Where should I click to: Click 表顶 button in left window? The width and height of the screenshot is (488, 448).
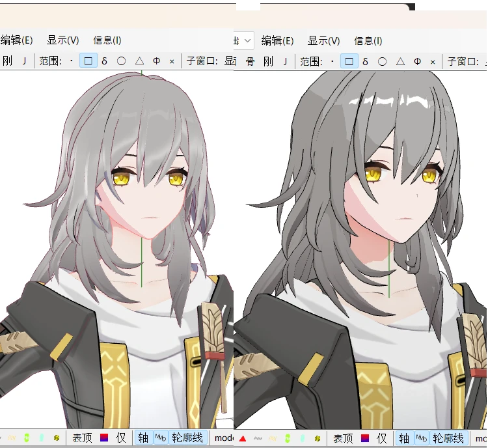[x=82, y=438]
